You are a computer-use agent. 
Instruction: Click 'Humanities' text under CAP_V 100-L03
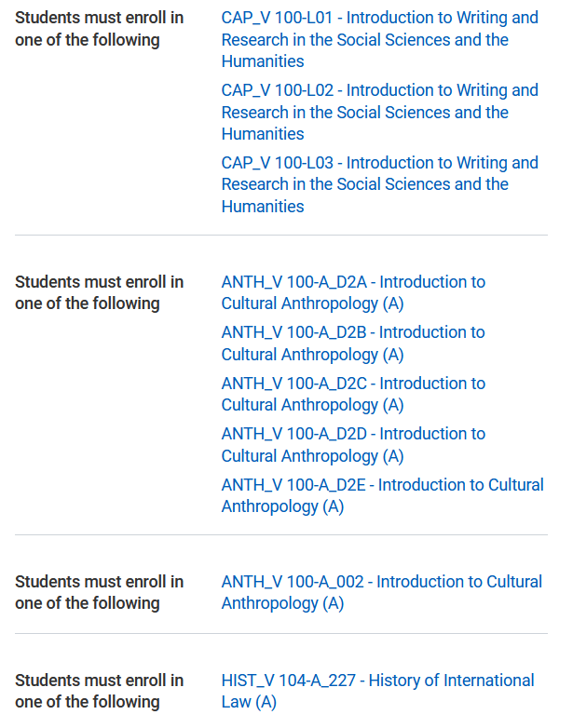click(263, 206)
